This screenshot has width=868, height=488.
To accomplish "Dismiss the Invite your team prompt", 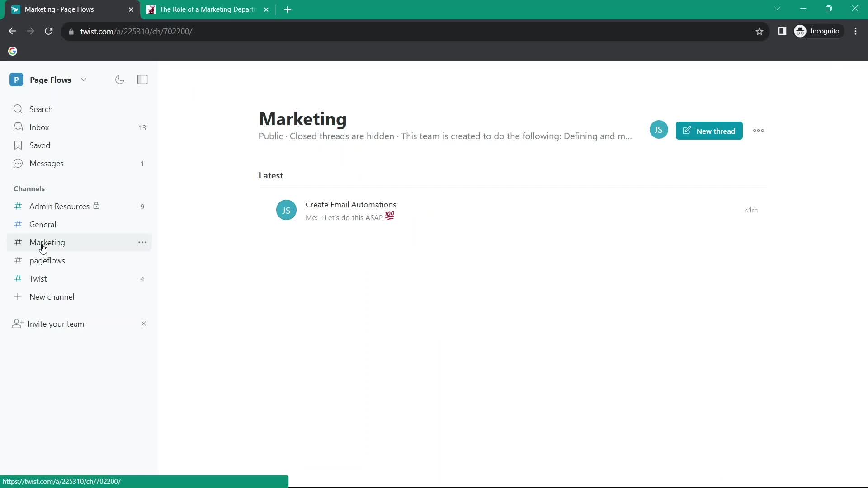I will (x=143, y=324).
